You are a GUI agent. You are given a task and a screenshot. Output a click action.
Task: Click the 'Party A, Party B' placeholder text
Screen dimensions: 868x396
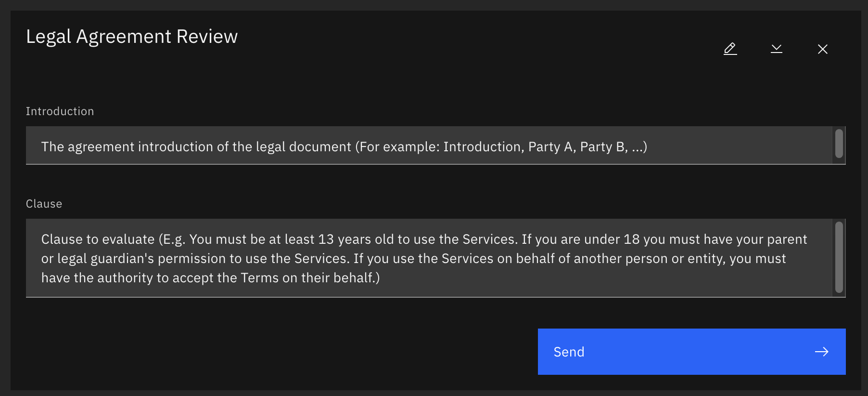pyautogui.click(x=577, y=146)
